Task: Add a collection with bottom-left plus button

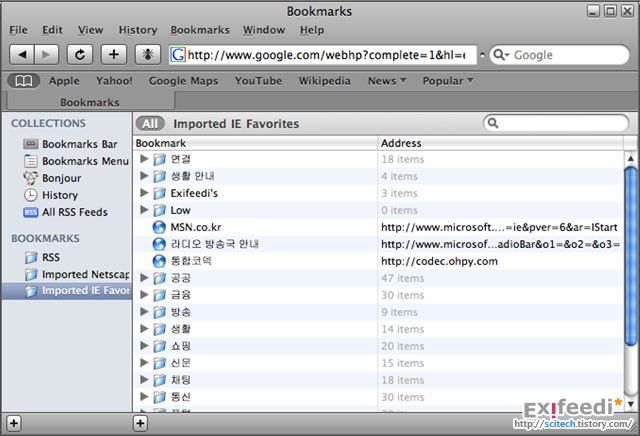Action: [x=14, y=423]
